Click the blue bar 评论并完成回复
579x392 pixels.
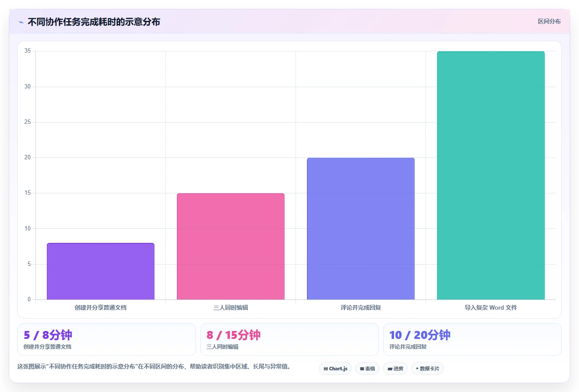(x=360, y=229)
